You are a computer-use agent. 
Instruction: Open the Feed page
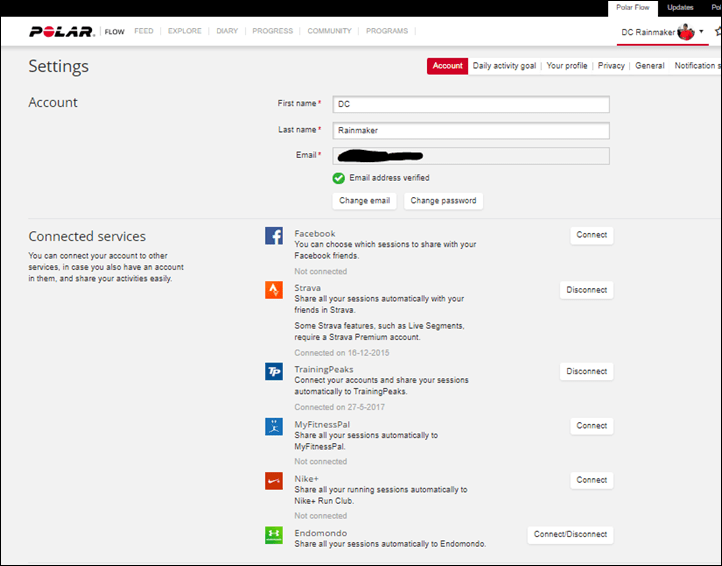144,31
